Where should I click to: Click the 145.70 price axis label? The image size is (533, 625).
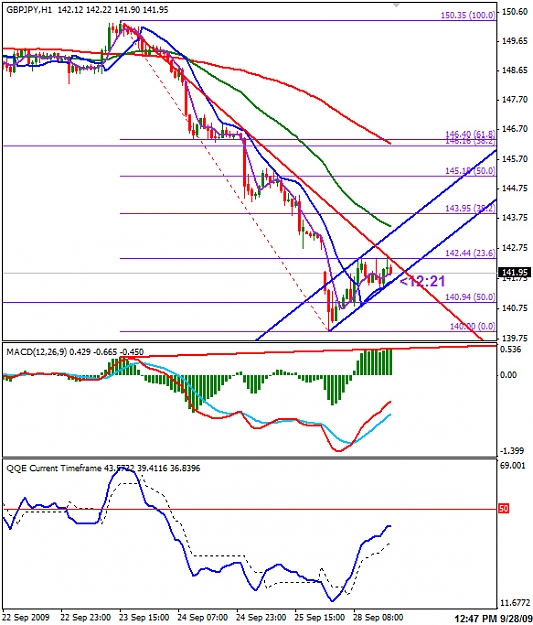click(x=514, y=159)
